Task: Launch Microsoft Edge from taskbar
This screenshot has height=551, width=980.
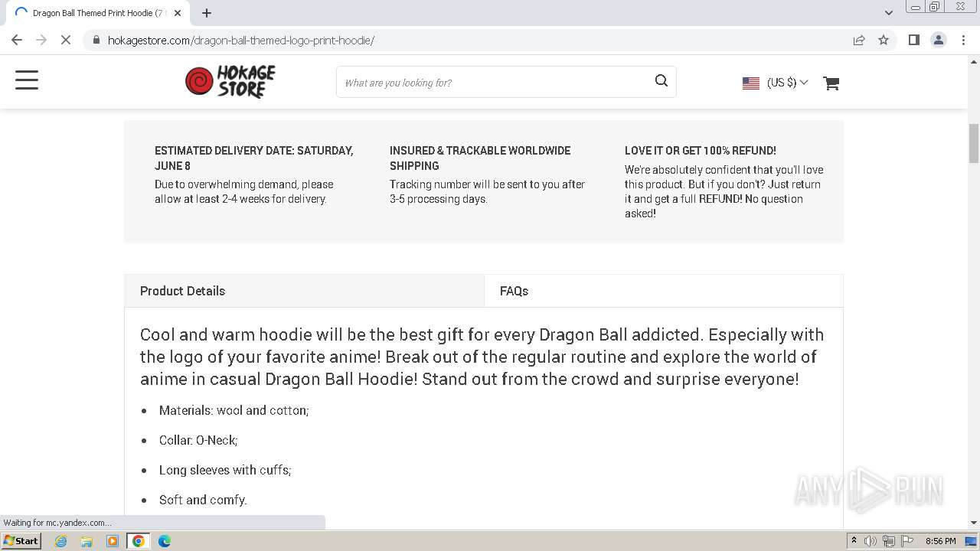Action: (165, 541)
